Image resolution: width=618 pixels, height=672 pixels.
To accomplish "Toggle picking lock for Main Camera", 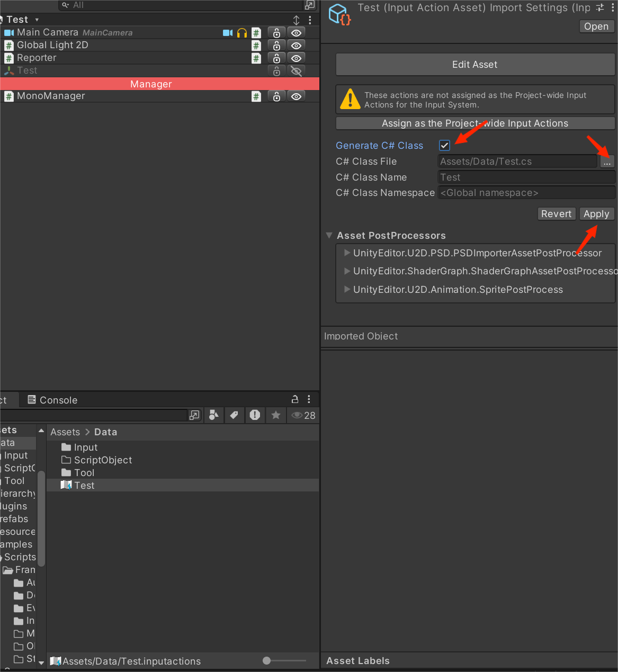I will (x=276, y=33).
